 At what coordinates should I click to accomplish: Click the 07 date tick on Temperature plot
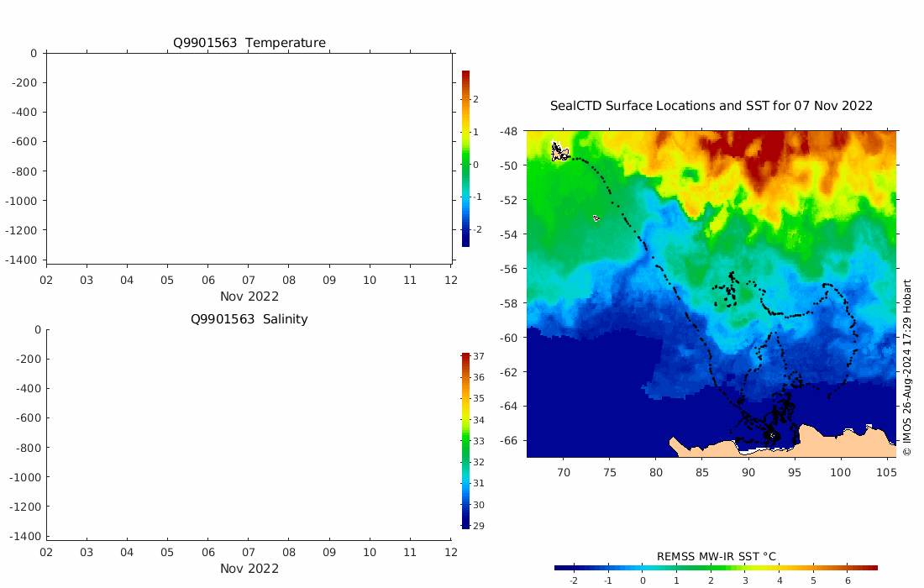click(x=249, y=281)
